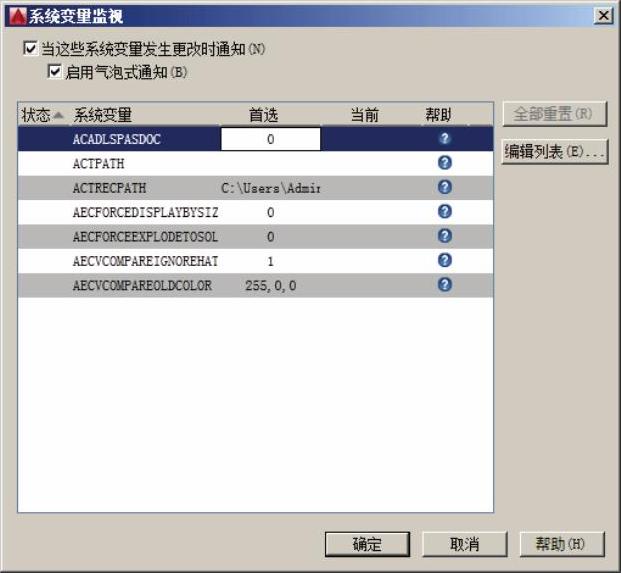Select the ACTRECPATH variable row

[255, 188]
